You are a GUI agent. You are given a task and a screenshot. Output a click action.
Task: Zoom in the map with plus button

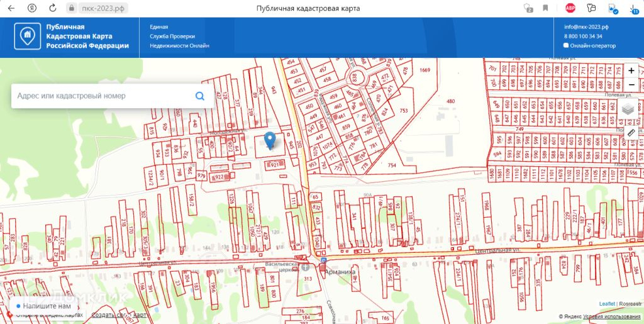tap(631, 71)
